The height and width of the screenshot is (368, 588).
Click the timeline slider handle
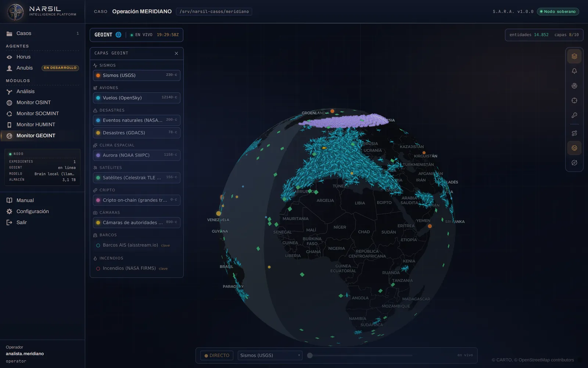[x=310, y=355]
